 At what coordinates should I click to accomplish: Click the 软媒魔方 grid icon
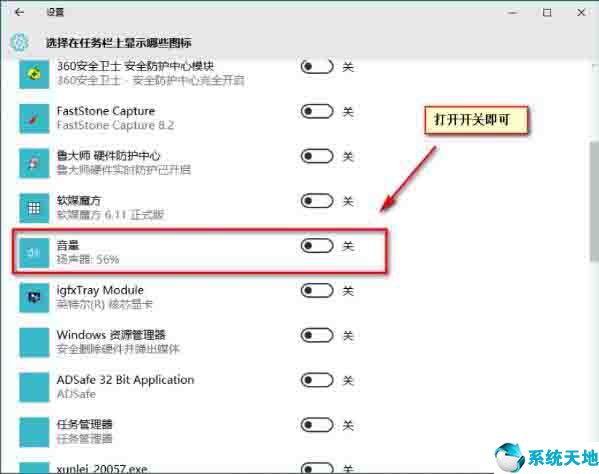[34, 208]
